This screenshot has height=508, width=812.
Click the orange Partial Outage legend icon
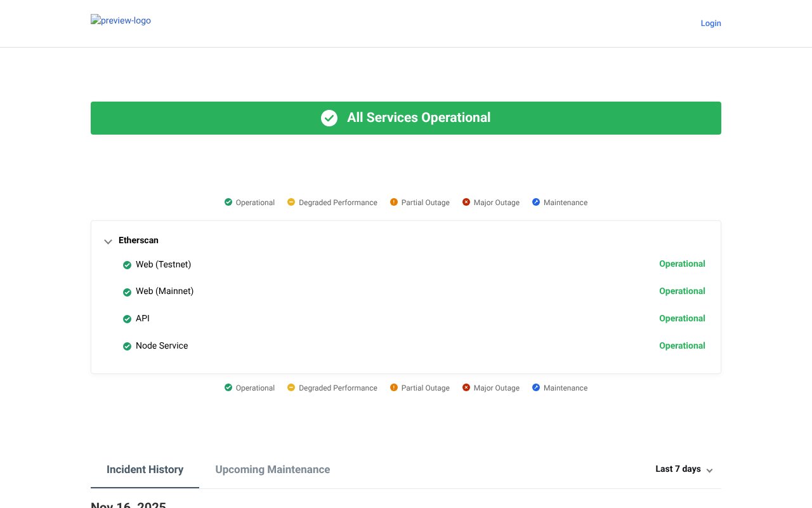[x=394, y=202]
